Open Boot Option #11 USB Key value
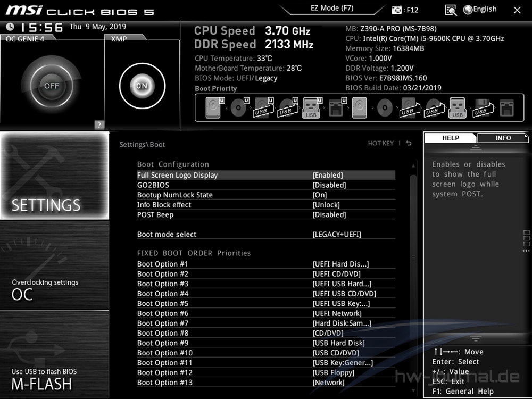 click(343, 362)
